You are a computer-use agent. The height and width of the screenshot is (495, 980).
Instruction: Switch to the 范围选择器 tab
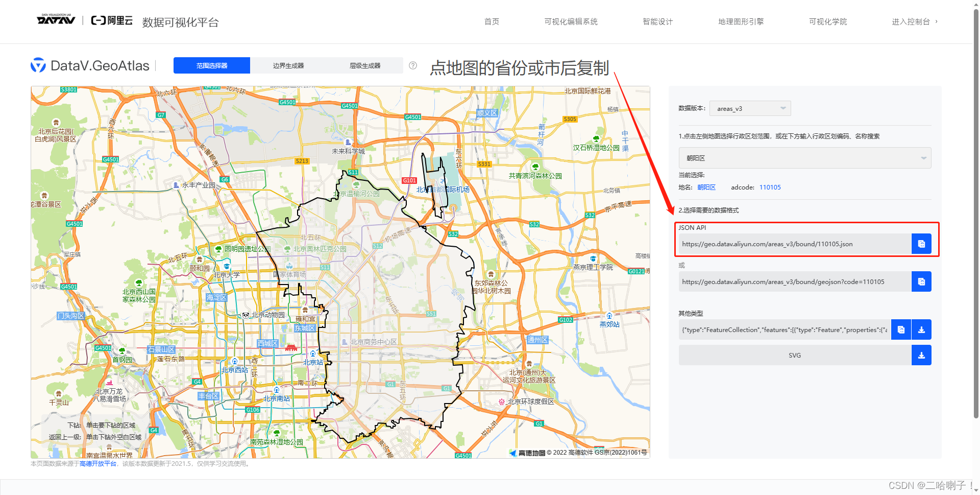click(x=212, y=65)
